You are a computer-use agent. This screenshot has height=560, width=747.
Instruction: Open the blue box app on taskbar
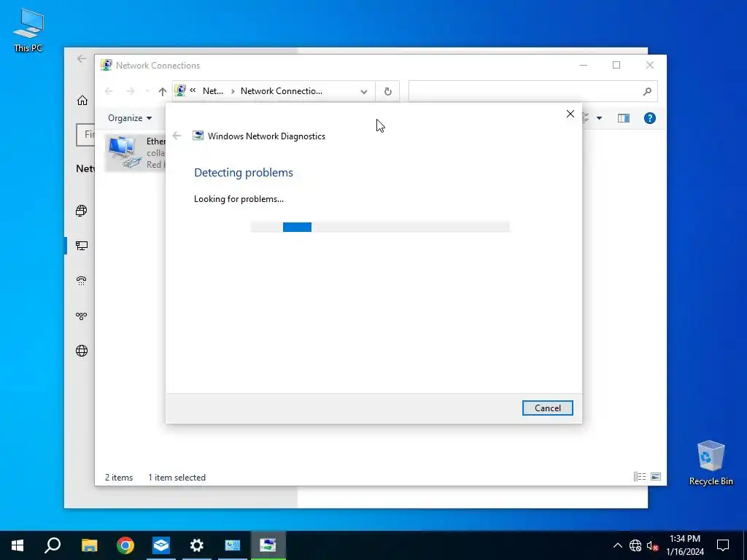point(161,545)
